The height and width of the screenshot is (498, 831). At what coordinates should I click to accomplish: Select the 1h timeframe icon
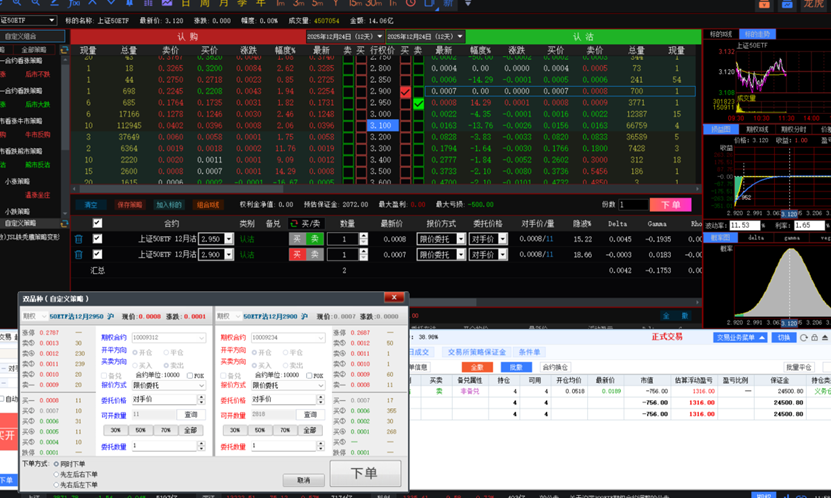[393, 3]
